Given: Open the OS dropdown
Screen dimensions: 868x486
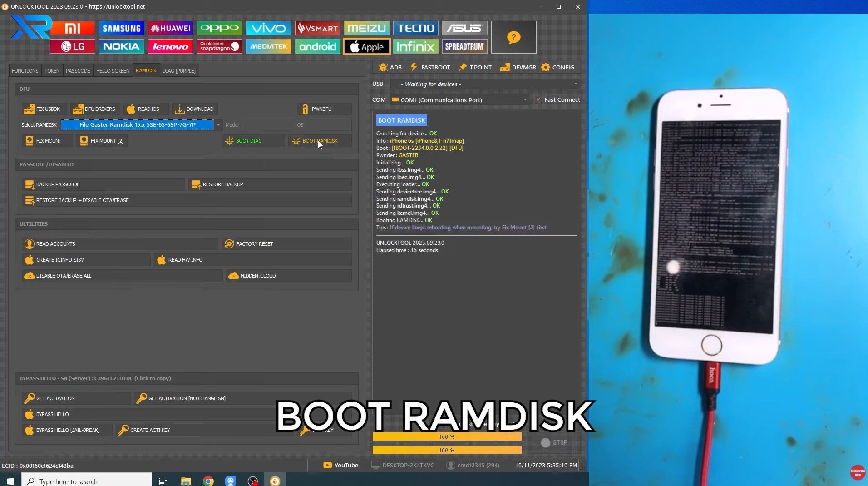Looking at the screenshot, I should tap(329, 125).
